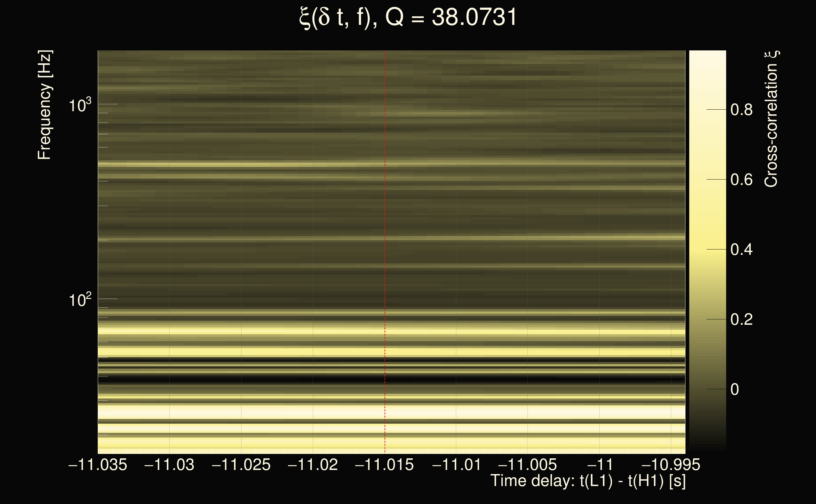Click the 0 colorbar tick label
The width and height of the screenshot is (816, 504).
(735, 389)
